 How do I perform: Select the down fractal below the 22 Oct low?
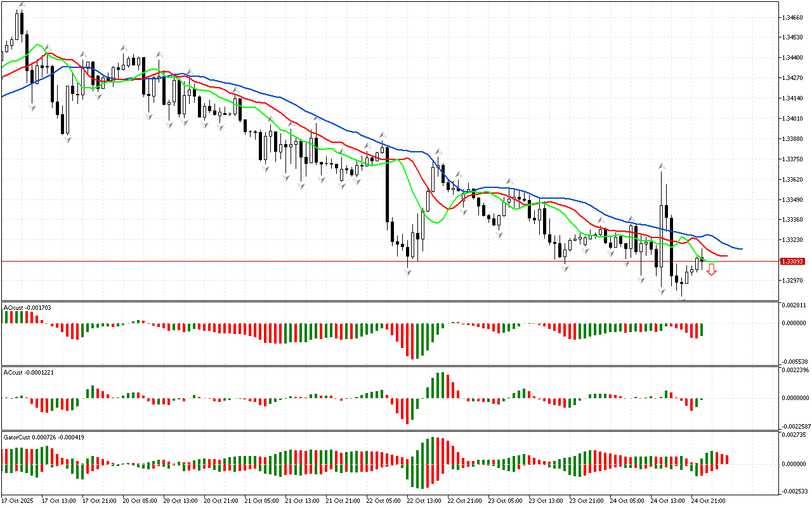pyautogui.click(x=407, y=272)
